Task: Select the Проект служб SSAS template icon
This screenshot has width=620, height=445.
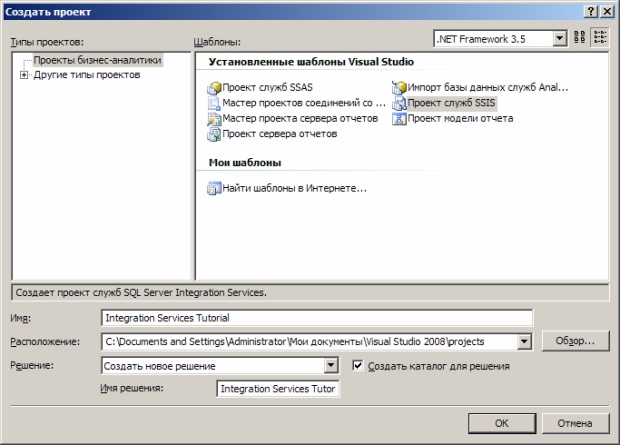Action: pos(213,88)
